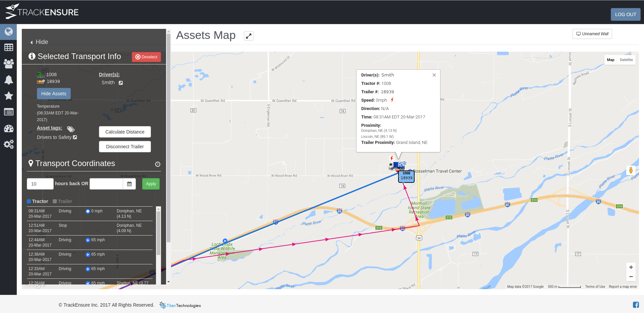Switch to Satellite view

626,60
